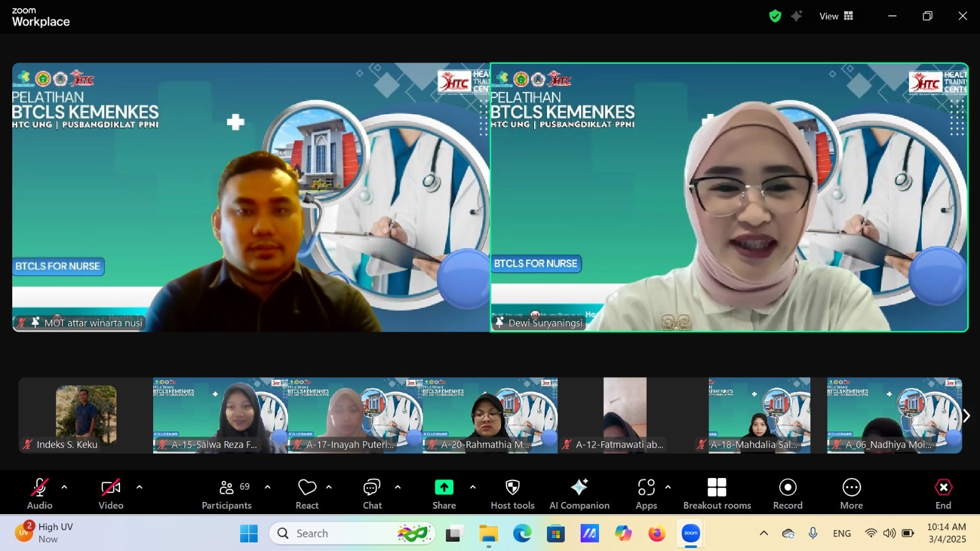Open Breakout rooms
Screen dimensions: 980x551
pos(717,493)
